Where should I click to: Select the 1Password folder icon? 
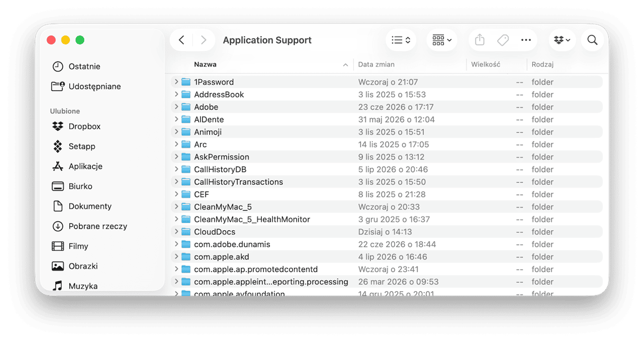(x=186, y=82)
